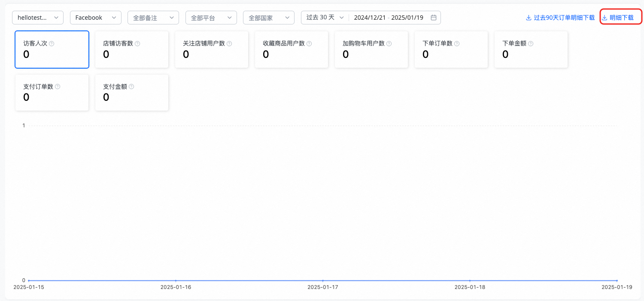This screenshot has width=644, height=301.
Task: Click help icon beside 店铺访客数
Action: coord(137,44)
